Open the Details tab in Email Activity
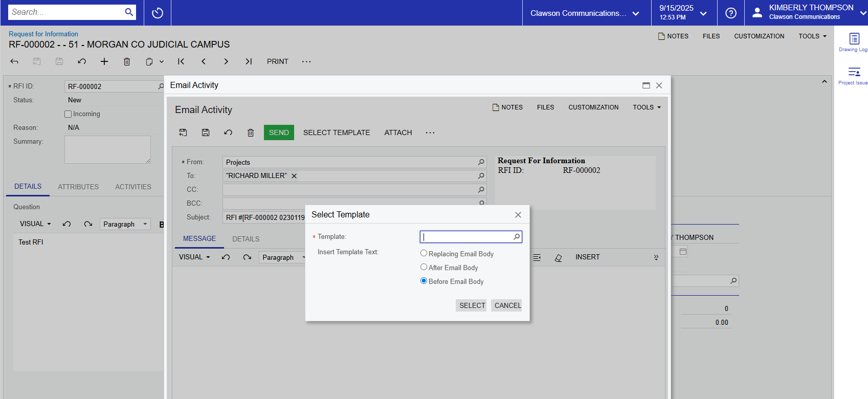 [x=246, y=239]
